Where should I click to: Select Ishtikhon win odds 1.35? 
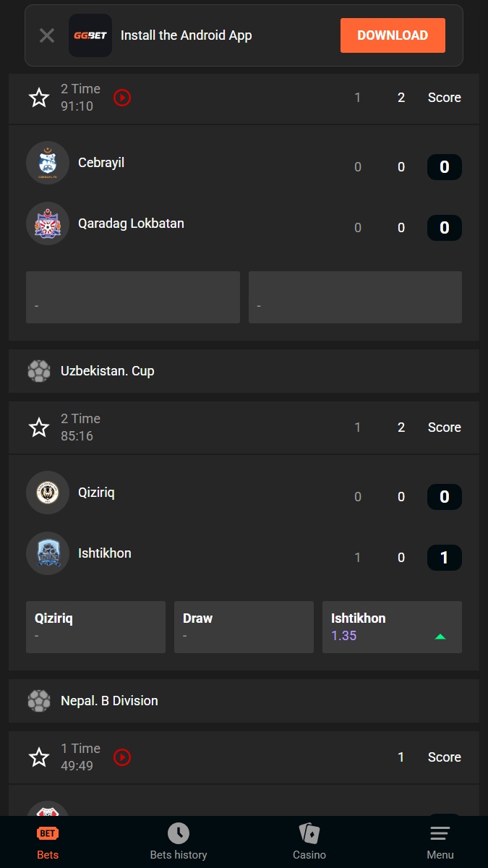[x=392, y=627]
